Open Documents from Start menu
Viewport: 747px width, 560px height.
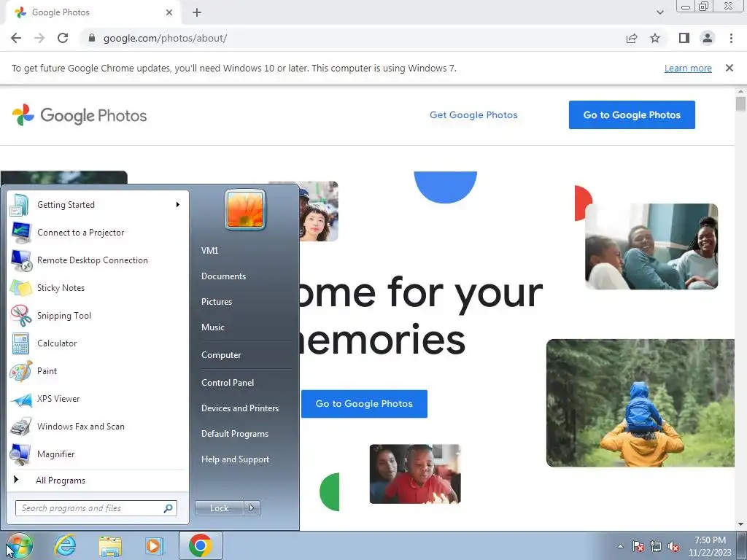(223, 276)
